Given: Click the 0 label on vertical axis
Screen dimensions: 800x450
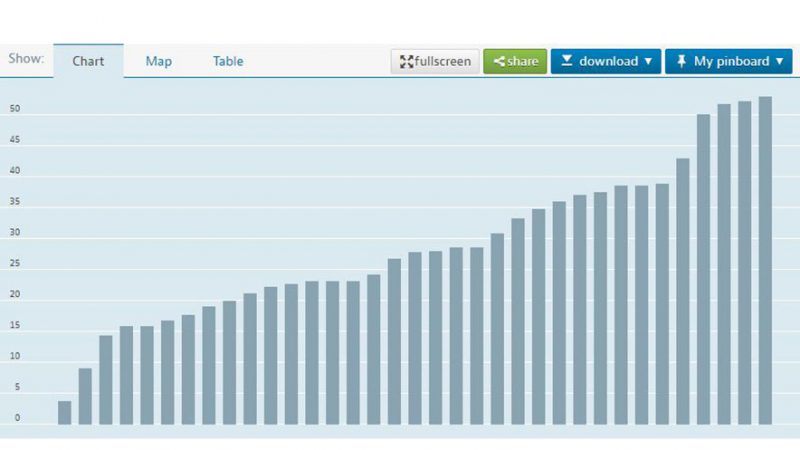Looking at the screenshot, I should tap(17, 418).
